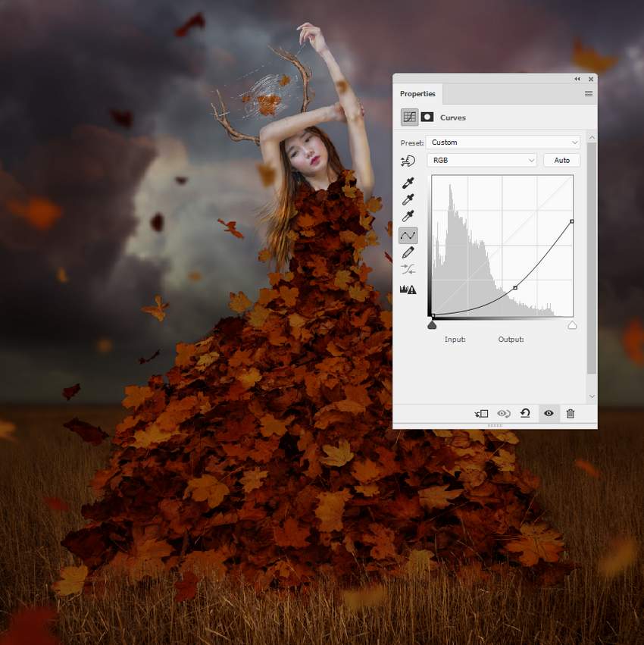The image size is (644, 645).
Task: Click the Preset label
Action: 412,142
